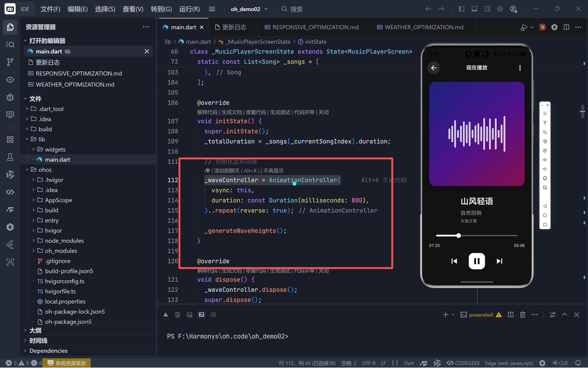Skip to next song in phone preview
This screenshot has height=368, width=588.
click(499, 261)
